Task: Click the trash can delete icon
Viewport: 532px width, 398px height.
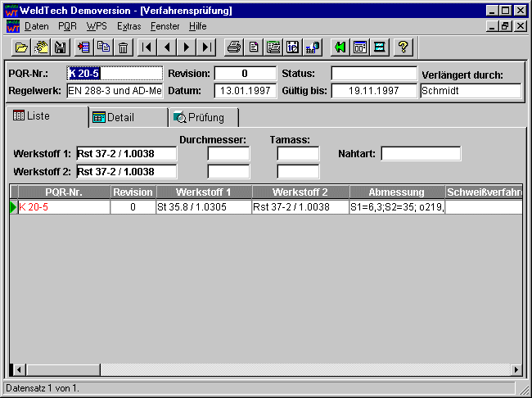Action: tap(123, 47)
